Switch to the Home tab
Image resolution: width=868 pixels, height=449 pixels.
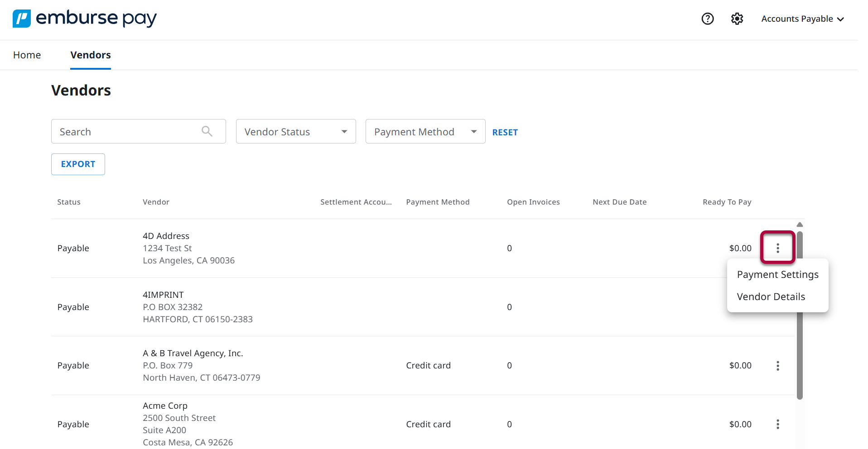27,55
